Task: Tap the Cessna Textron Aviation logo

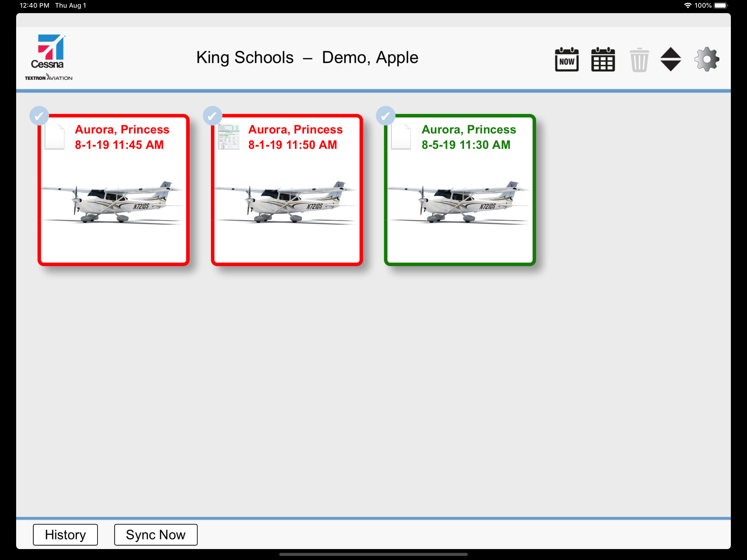Action: (x=49, y=57)
